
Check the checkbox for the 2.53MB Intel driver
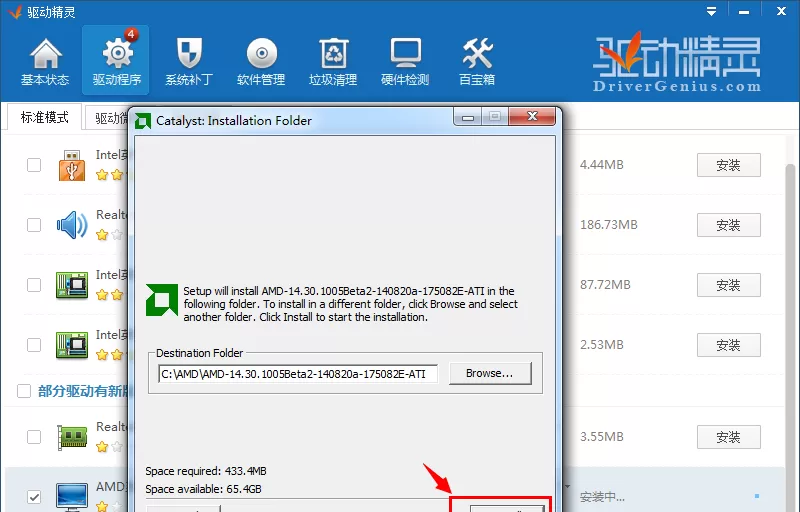tap(34, 345)
